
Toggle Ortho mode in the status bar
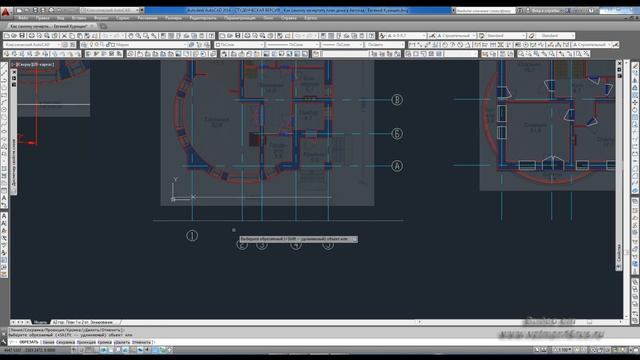96,350
